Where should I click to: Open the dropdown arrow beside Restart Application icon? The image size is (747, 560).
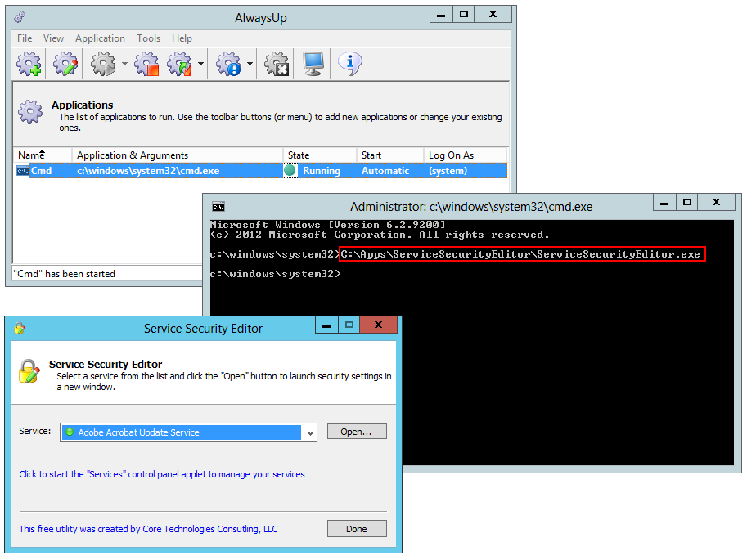200,63
